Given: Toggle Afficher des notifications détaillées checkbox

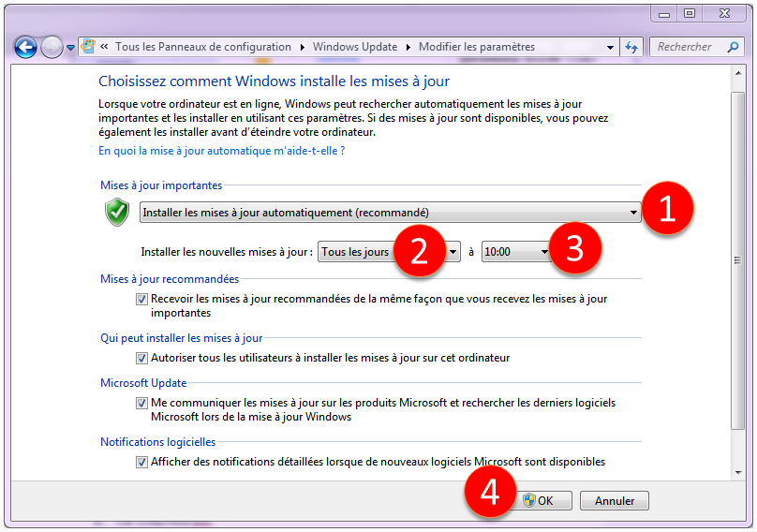Looking at the screenshot, I should point(141,462).
